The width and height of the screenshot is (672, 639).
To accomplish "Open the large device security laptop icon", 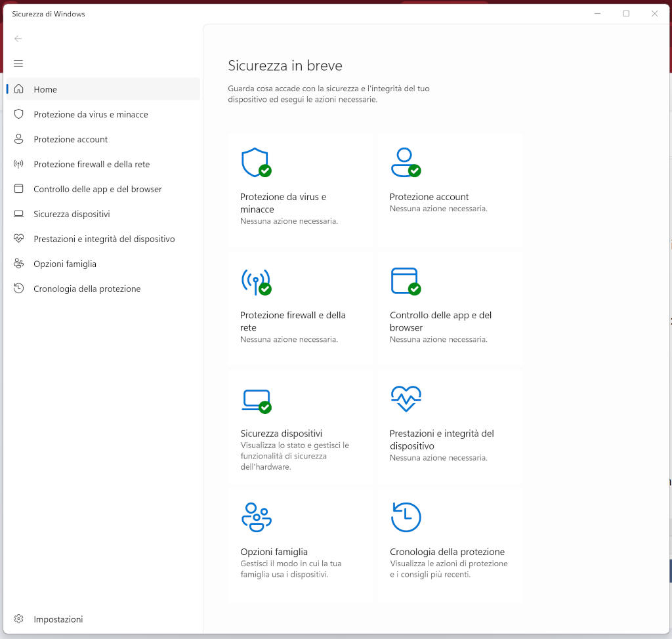I will (257, 401).
